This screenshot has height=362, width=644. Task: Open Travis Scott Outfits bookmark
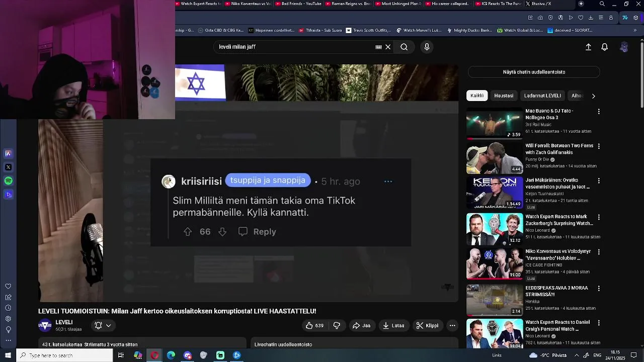368,30
